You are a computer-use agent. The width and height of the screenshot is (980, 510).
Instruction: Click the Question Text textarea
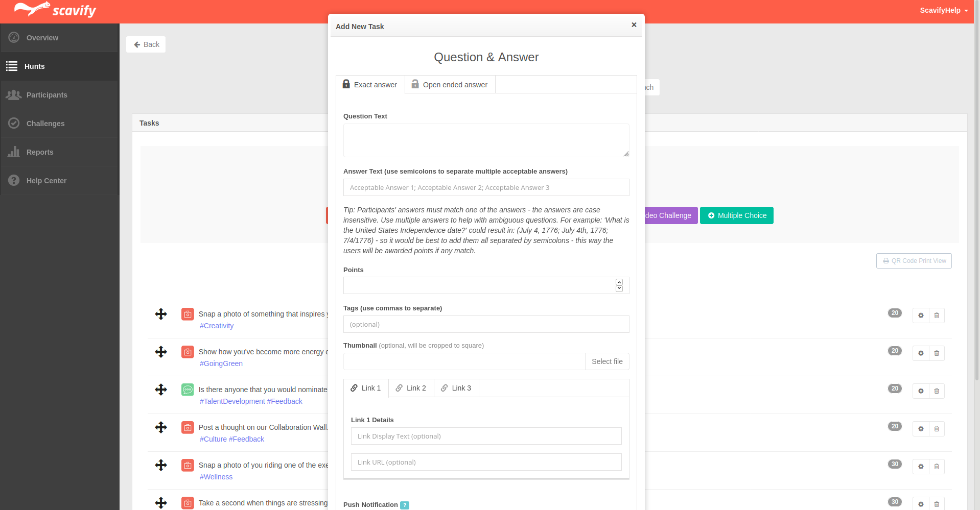486,140
